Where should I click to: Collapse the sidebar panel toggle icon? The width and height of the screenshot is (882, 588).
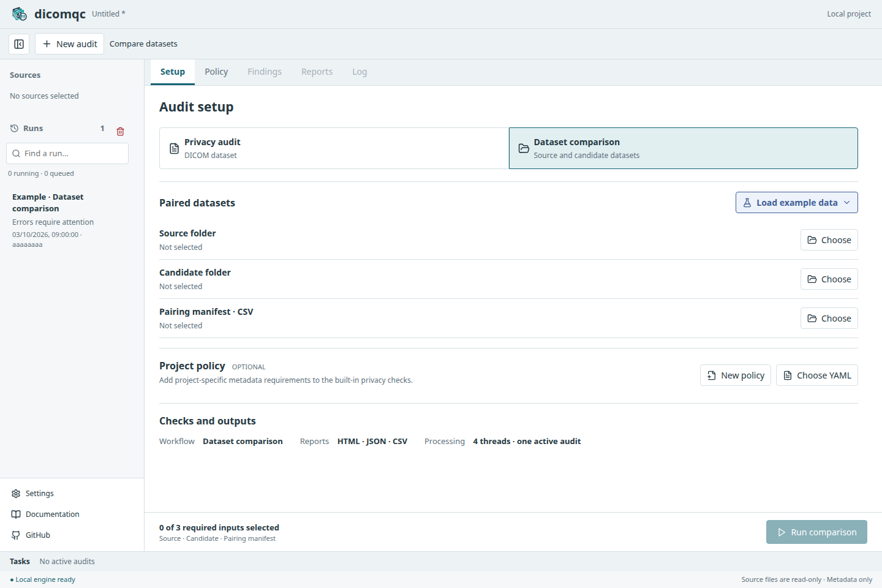pyautogui.click(x=19, y=44)
